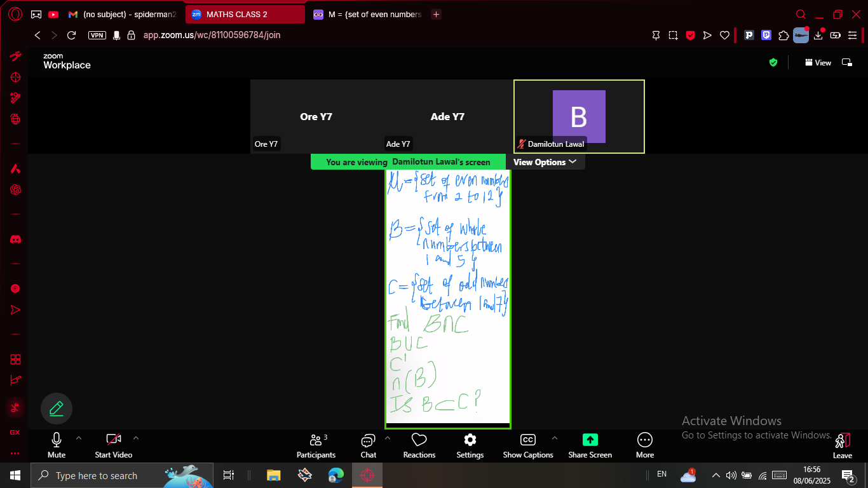Open Zoom Settings gear
This screenshot has width=868, height=488.
[470, 440]
